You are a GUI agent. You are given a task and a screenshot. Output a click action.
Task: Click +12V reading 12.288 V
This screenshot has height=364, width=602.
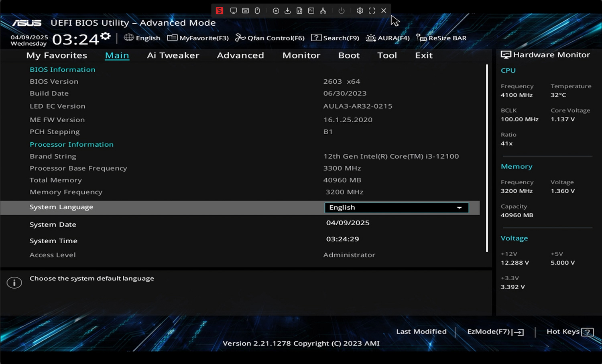(x=515, y=263)
